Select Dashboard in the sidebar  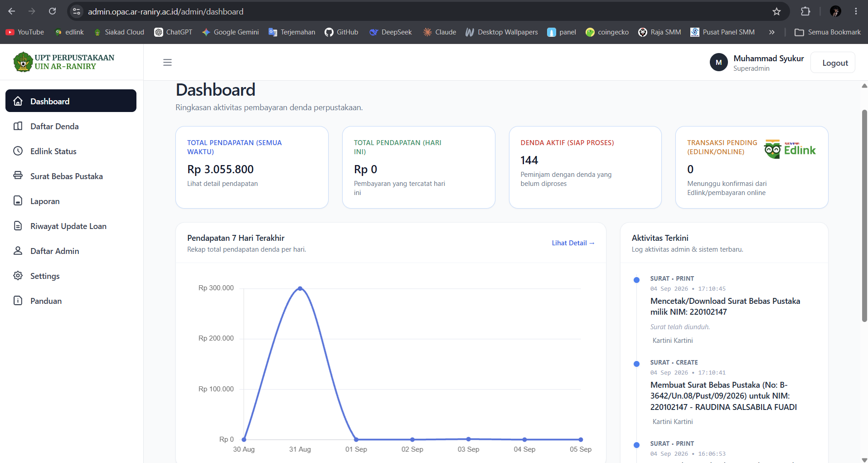pos(71,101)
